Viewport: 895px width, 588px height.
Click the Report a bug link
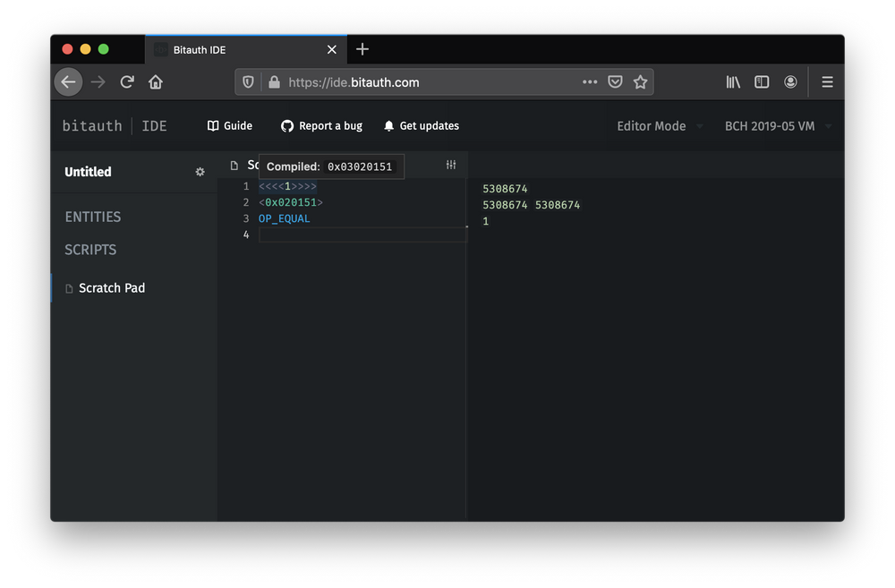330,125
